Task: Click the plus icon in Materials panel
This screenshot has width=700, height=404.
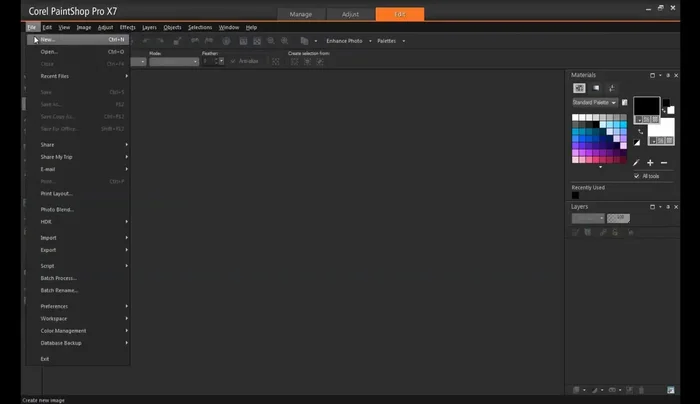Action: click(x=650, y=162)
